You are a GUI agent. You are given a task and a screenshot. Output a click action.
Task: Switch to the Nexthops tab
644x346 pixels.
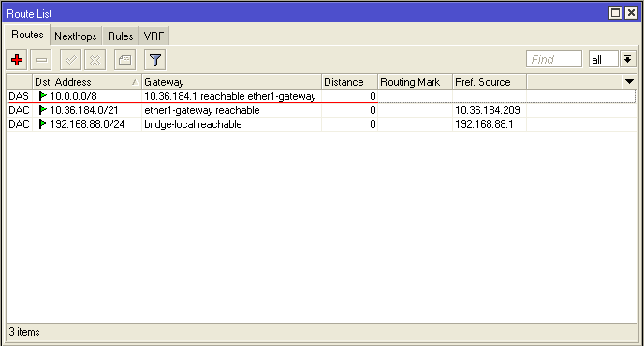tap(76, 36)
